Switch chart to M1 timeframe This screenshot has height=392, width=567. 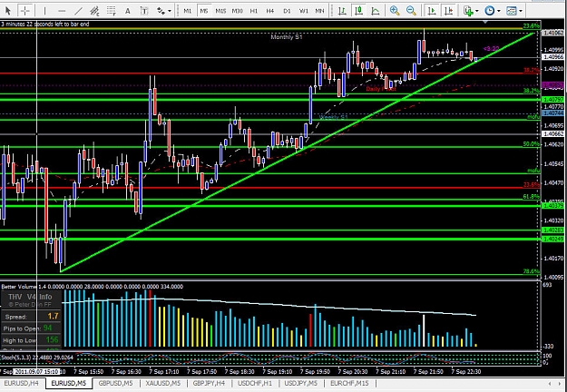click(x=187, y=11)
